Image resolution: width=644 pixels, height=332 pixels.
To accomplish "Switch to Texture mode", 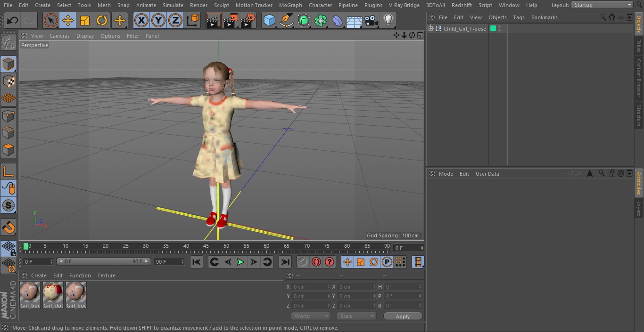I will [x=8, y=81].
